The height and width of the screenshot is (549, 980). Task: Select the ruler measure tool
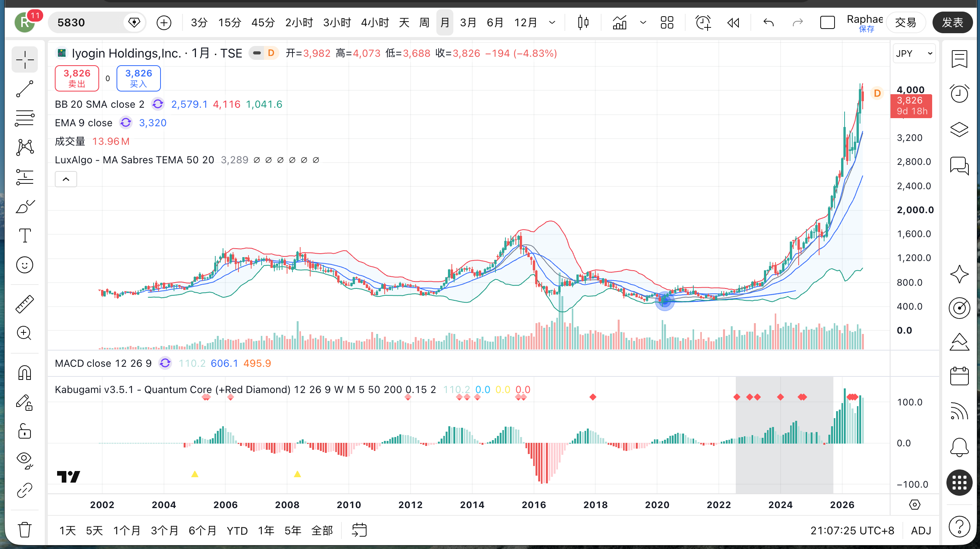pos(25,304)
